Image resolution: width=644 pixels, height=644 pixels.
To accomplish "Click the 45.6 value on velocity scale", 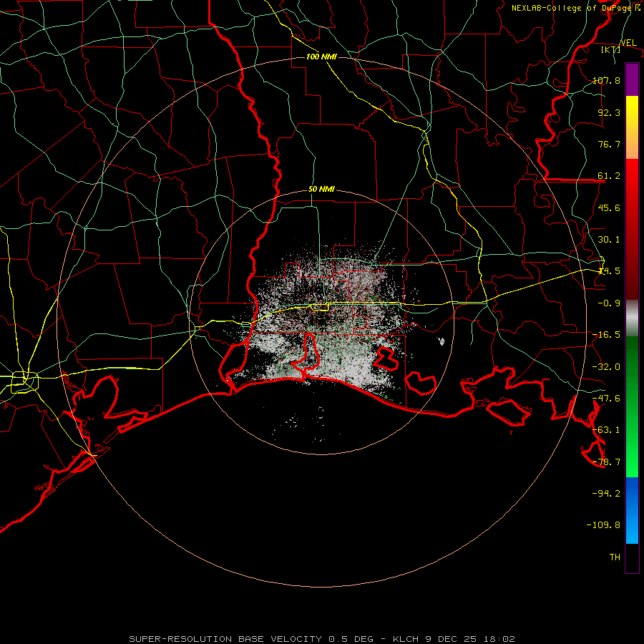I will 609,208.
